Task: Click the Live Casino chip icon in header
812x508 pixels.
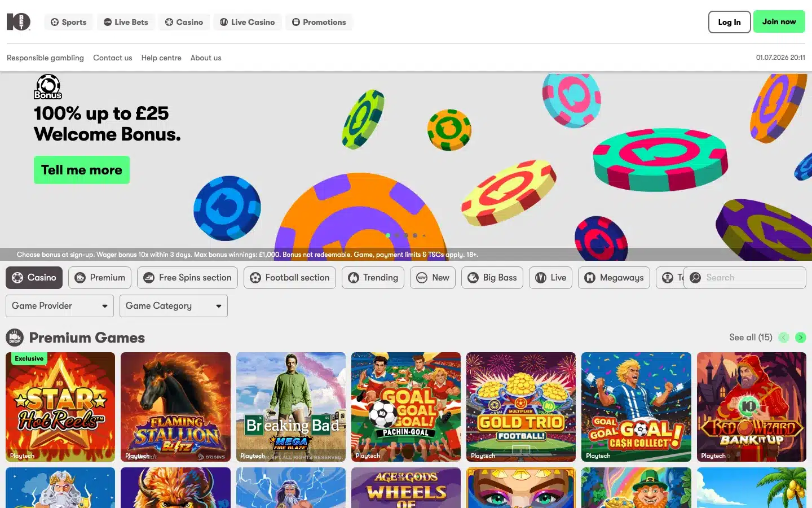Action: (x=224, y=22)
